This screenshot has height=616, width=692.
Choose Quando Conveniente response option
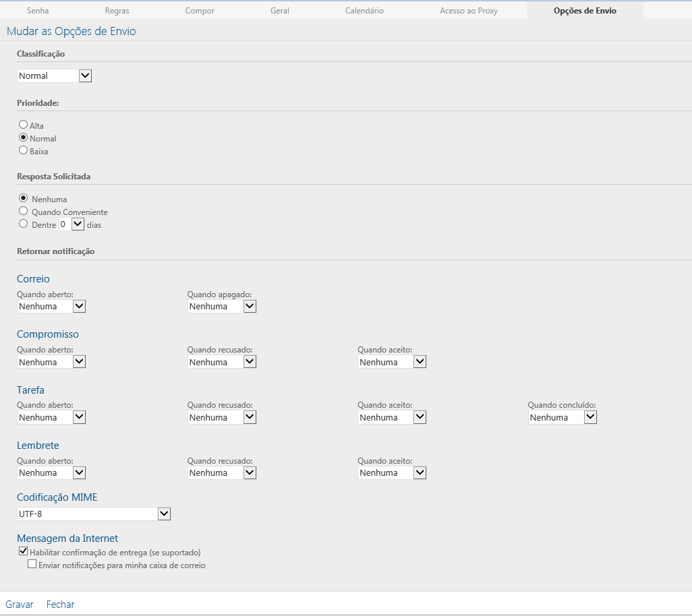pyautogui.click(x=24, y=211)
